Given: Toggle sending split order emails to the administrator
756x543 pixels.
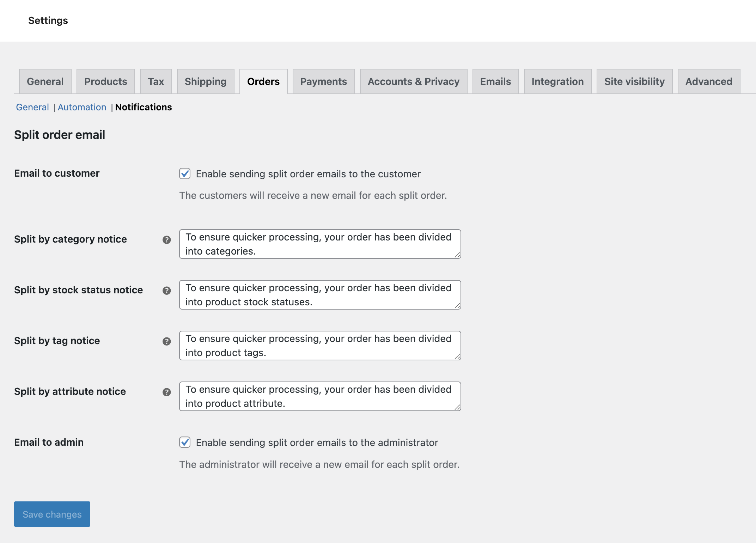Looking at the screenshot, I should (185, 442).
